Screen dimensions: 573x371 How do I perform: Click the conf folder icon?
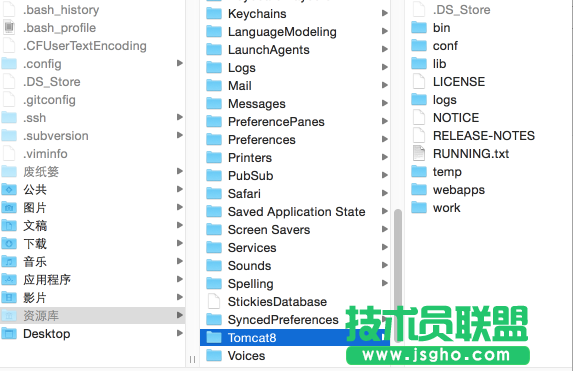click(419, 46)
